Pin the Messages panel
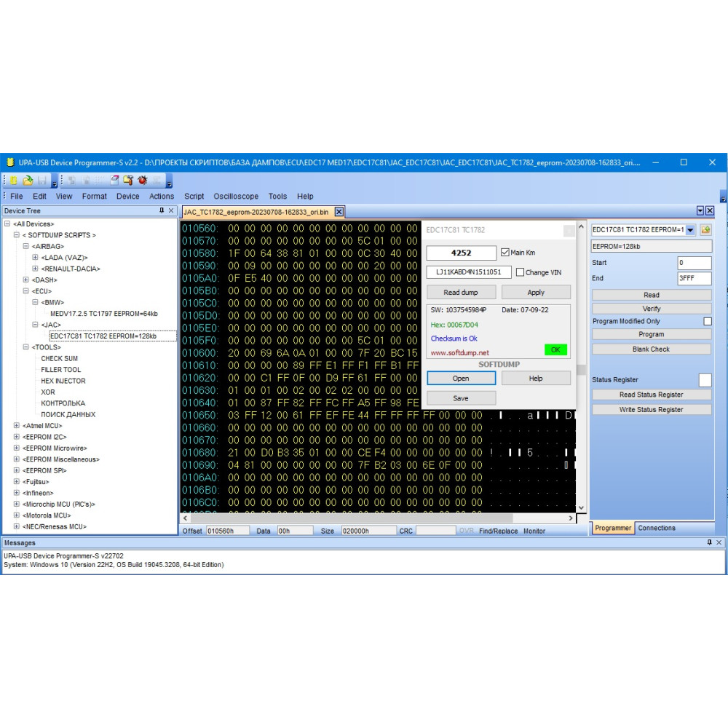728x728 pixels. click(x=709, y=542)
